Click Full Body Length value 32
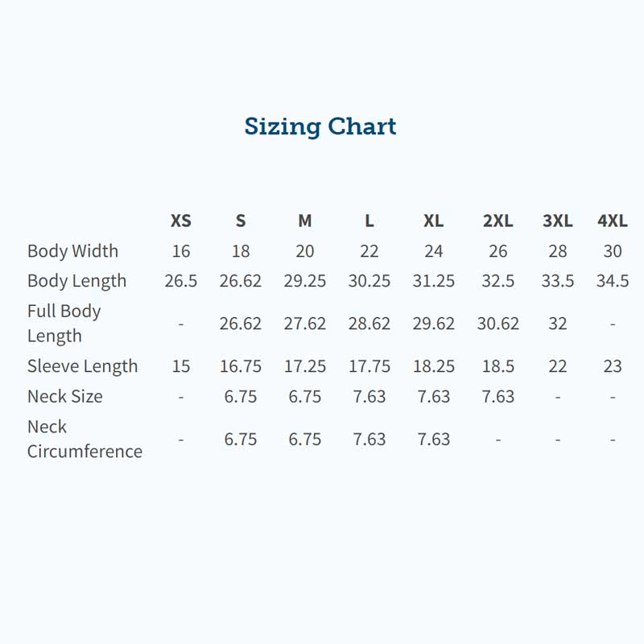644x644 pixels. [557, 324]
